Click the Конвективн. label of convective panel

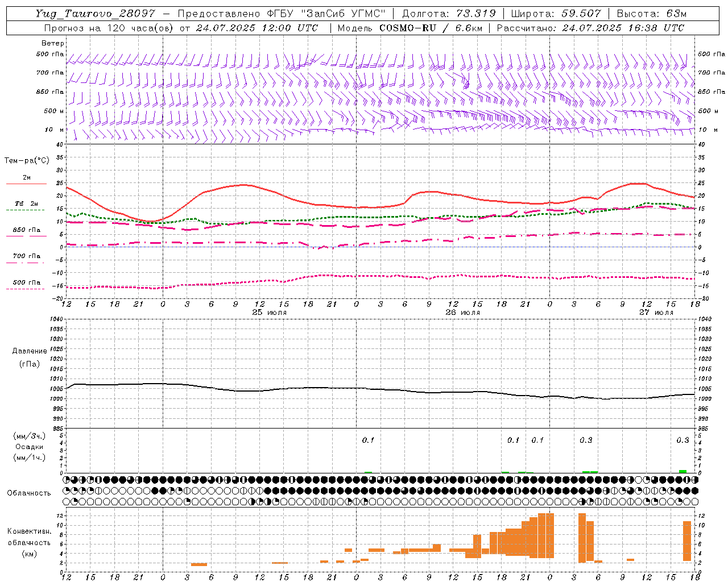30,531
